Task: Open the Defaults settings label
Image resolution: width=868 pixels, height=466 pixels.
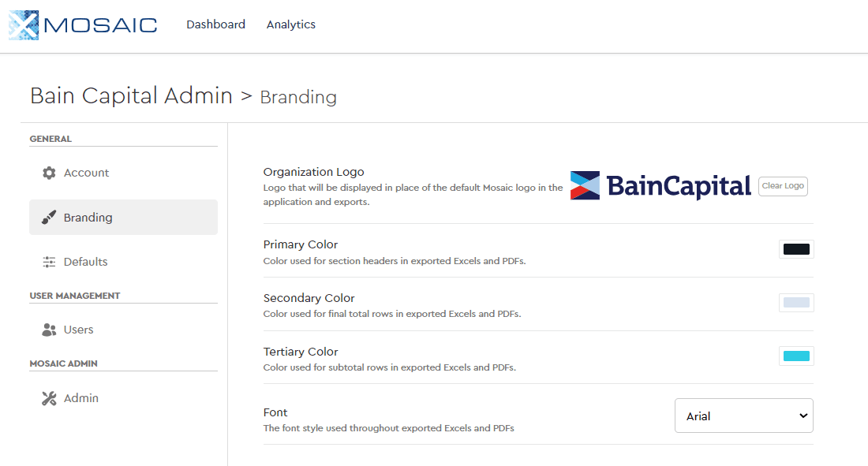Action: point(86,262)
